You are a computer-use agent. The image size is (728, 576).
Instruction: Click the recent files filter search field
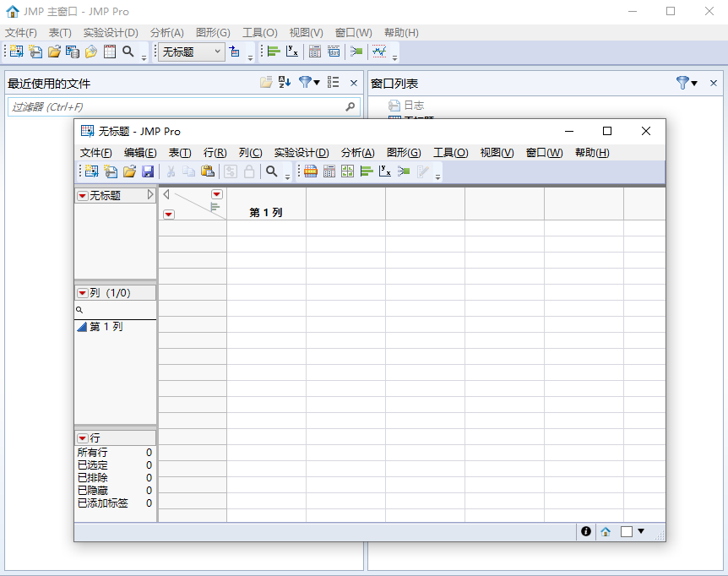coord(184,106)
